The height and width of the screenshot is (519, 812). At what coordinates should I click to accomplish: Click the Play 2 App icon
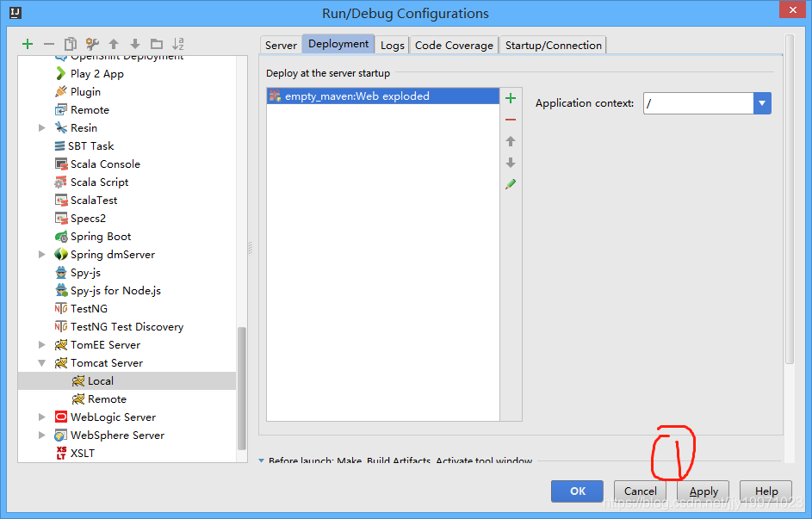tap(61, 73)
